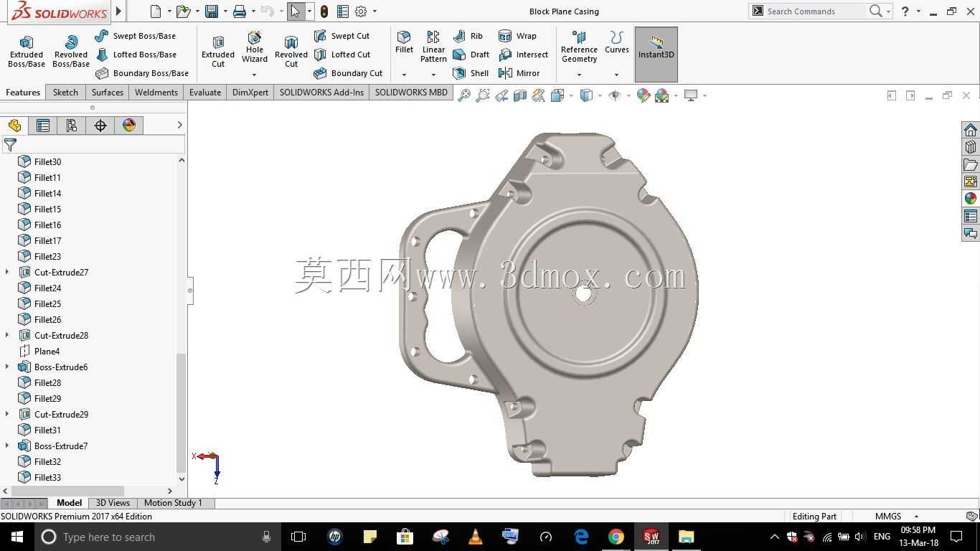The width and height of the screenshot is (980, 551).
Task: Open the Appearances task pane tab
Action: (971, 199)
